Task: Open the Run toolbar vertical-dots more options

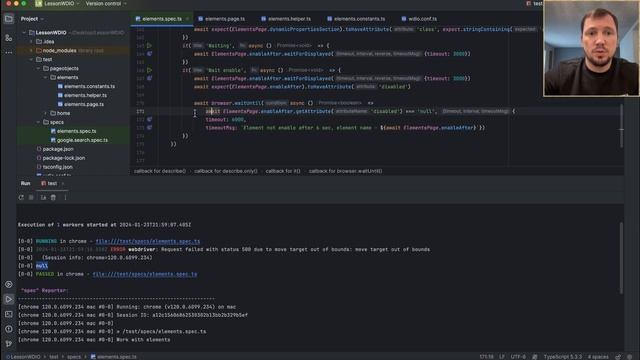Action: coord(65,198)
